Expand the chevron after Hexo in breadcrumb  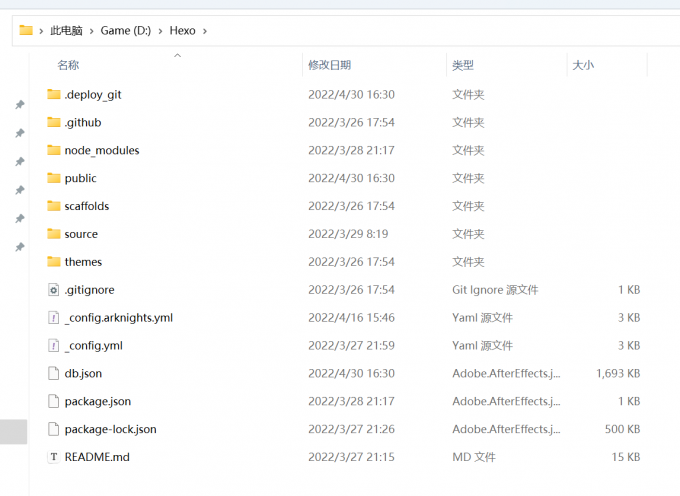(205, 31)
